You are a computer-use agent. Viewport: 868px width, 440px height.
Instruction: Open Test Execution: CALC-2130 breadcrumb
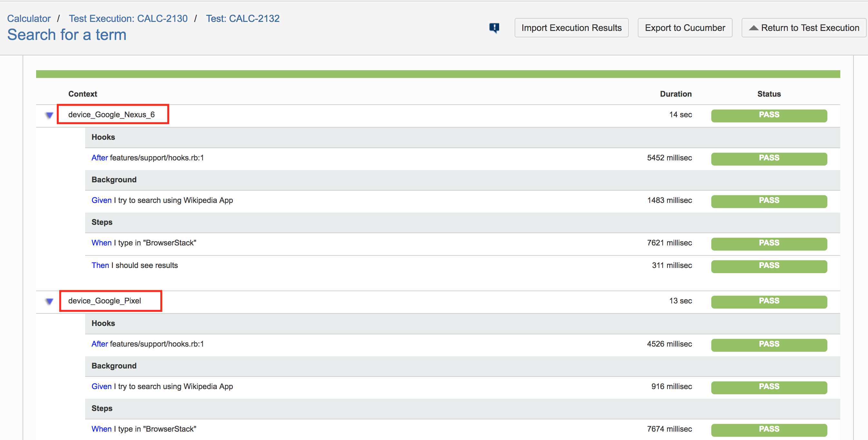pos(128,18)
